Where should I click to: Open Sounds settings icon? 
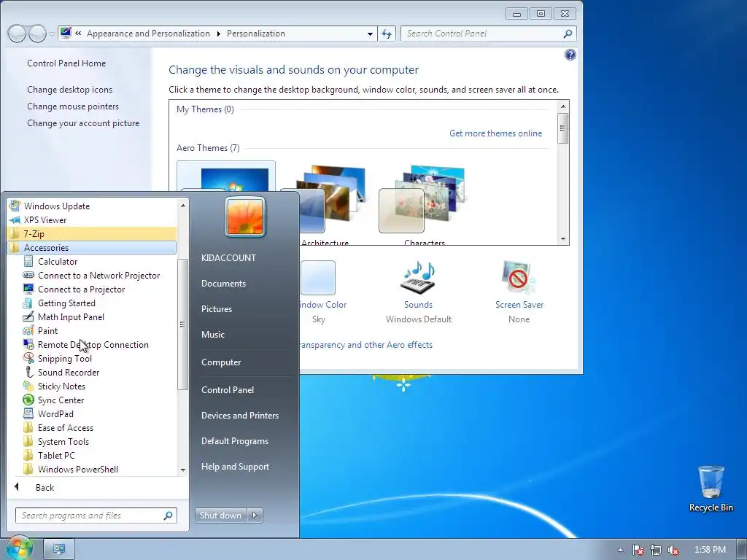coord(418,278)
